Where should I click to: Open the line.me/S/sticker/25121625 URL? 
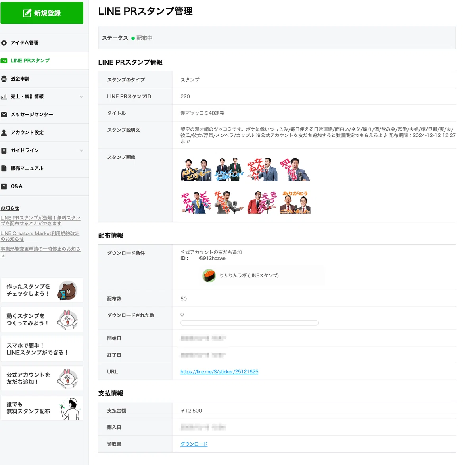coord(219,372)
